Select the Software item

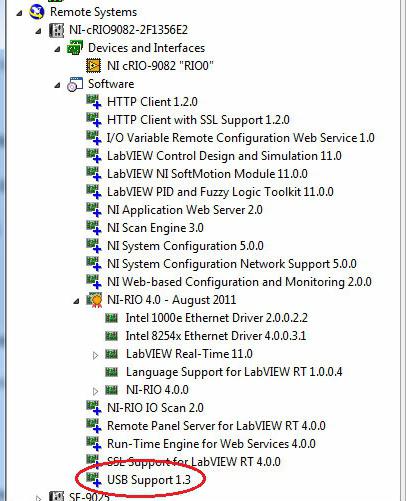click(111, 84)
